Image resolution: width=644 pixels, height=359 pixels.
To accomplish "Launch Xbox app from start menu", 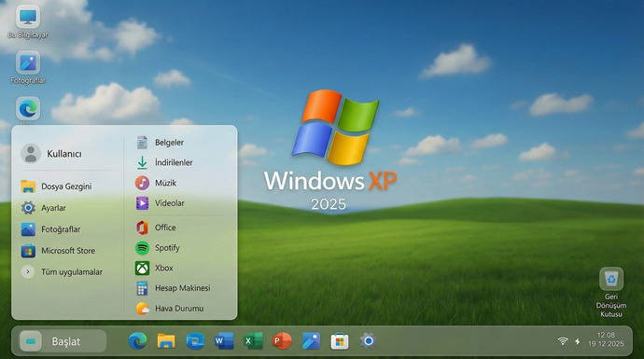I will [x=154, y=268].
